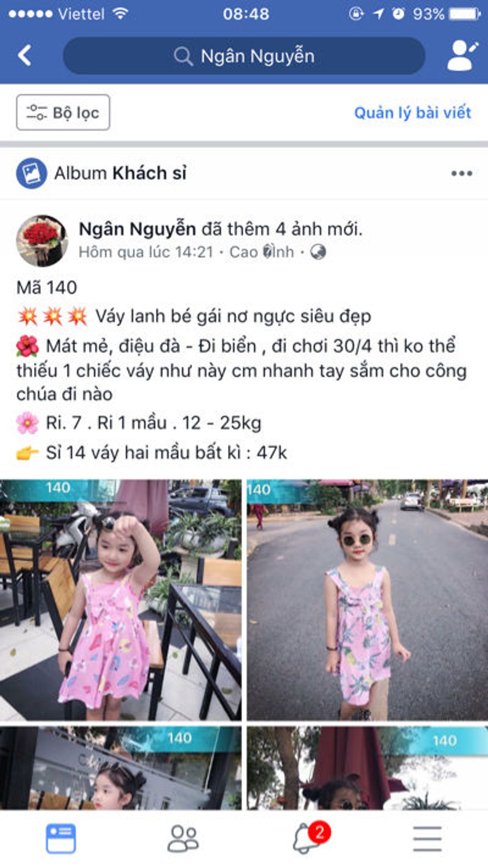Open the News Feed tab icon
488x868 pixels.
pyautogui.click(x=61, y=838)
